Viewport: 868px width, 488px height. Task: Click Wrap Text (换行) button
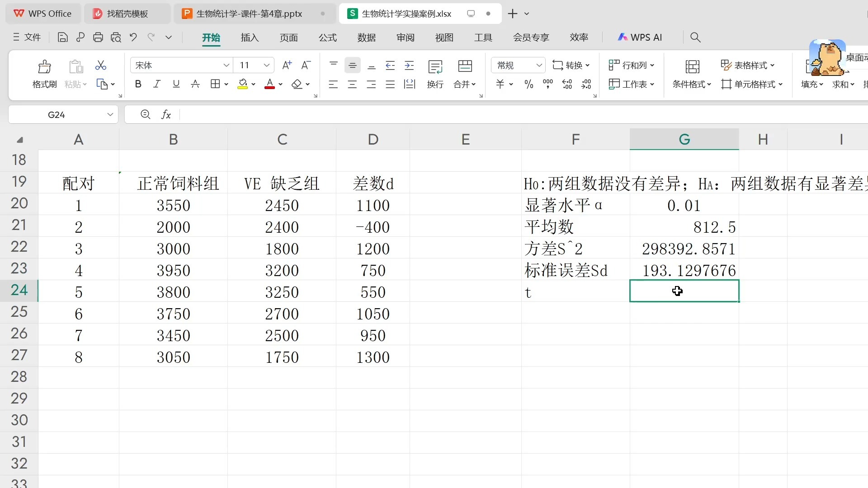tap(435, 74)
